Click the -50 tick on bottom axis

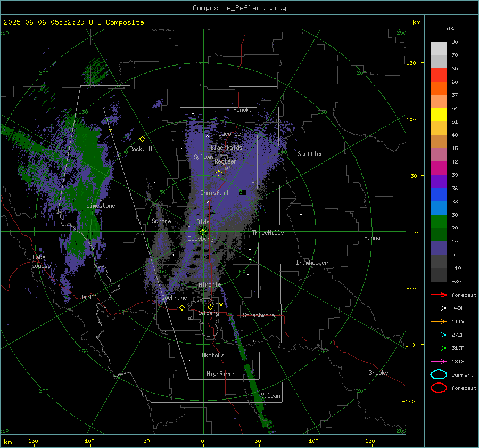145,441
